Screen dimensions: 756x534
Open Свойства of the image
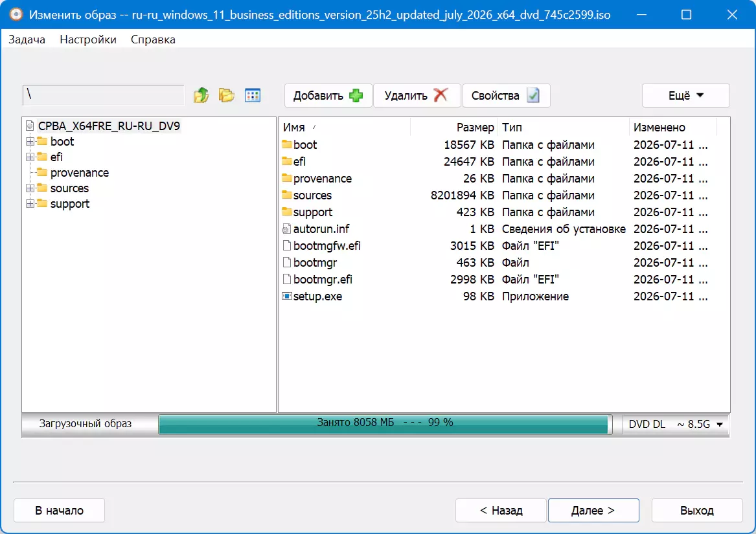tap(506, 95)
